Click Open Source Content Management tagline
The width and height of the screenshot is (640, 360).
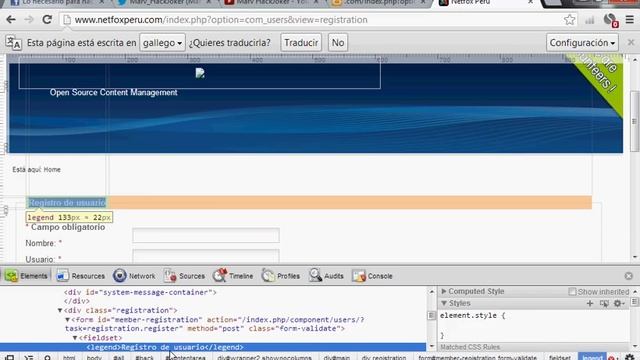point(113,93)
